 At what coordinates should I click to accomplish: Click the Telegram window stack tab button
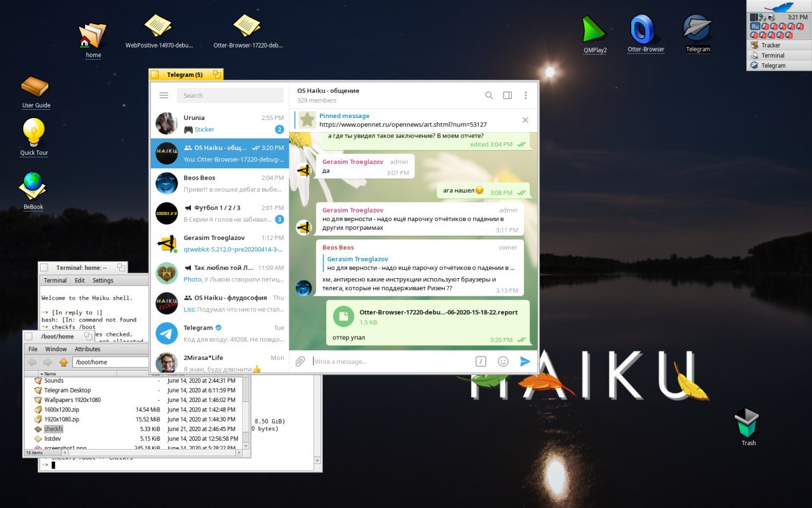(x=216, y=74)
